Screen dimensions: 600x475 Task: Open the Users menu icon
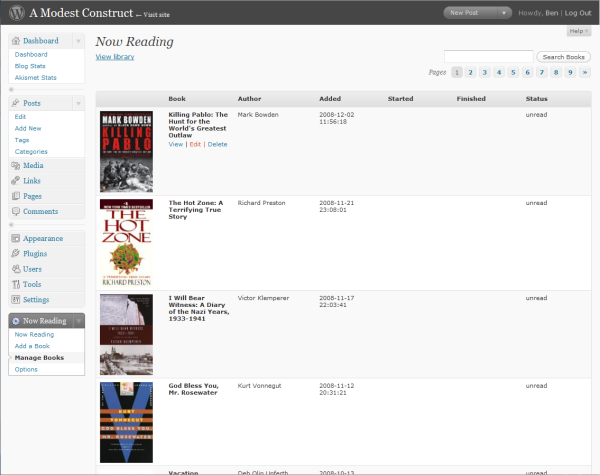point(16,269)
